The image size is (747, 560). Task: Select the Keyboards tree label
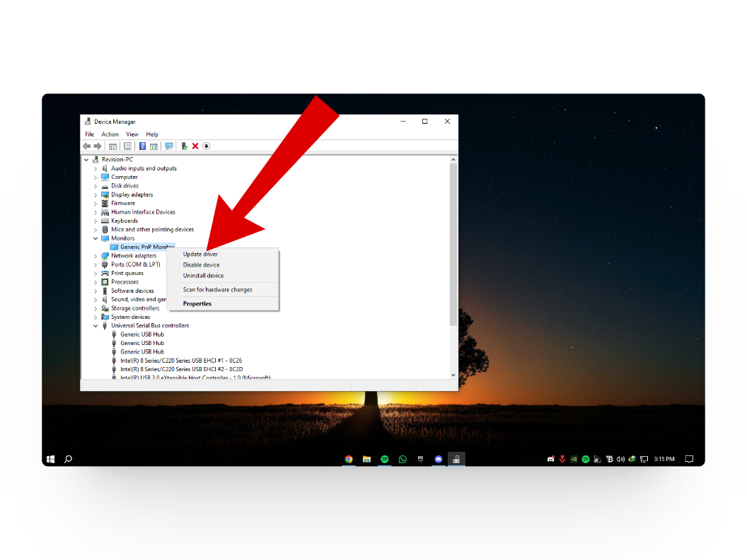coord(124,221)
